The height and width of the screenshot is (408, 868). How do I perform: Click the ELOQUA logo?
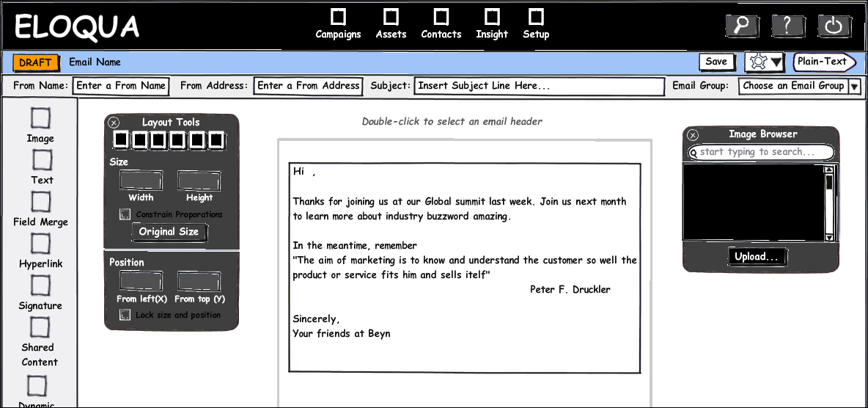pos(76,26)
